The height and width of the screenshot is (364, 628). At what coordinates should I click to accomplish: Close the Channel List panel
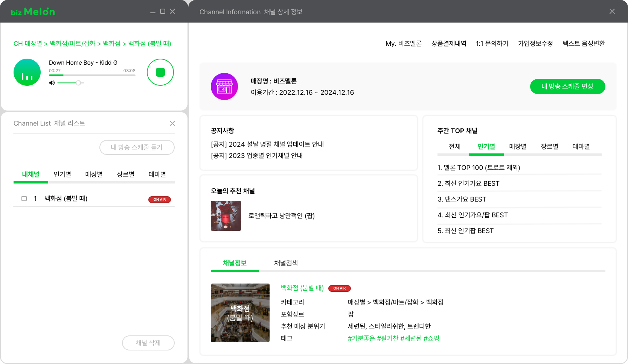click(x=172, y=123)
